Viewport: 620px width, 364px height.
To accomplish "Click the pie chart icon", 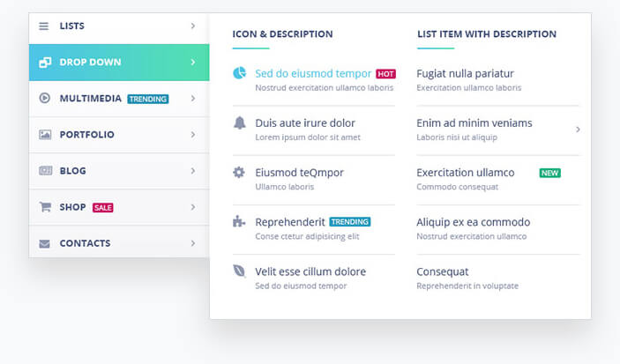I will click(x=239, y=73).
